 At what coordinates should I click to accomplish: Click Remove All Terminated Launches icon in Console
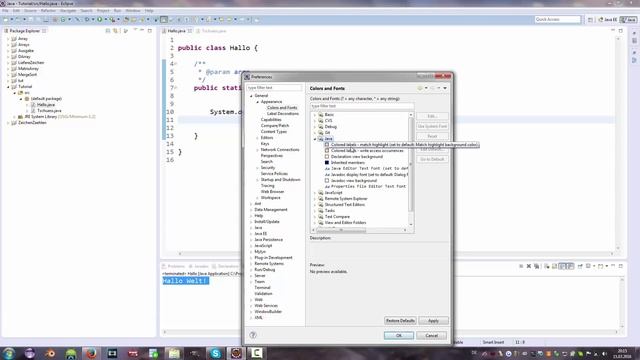tap(536, 266)
